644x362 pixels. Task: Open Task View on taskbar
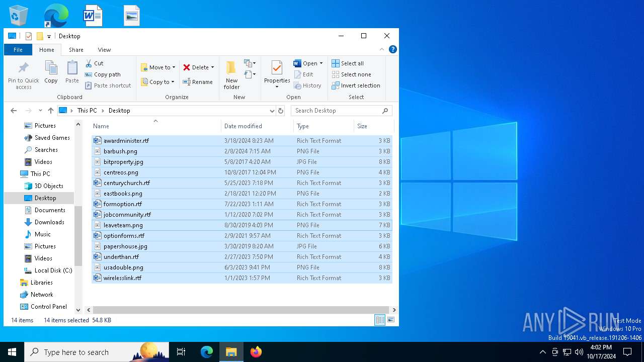point(181,352)
